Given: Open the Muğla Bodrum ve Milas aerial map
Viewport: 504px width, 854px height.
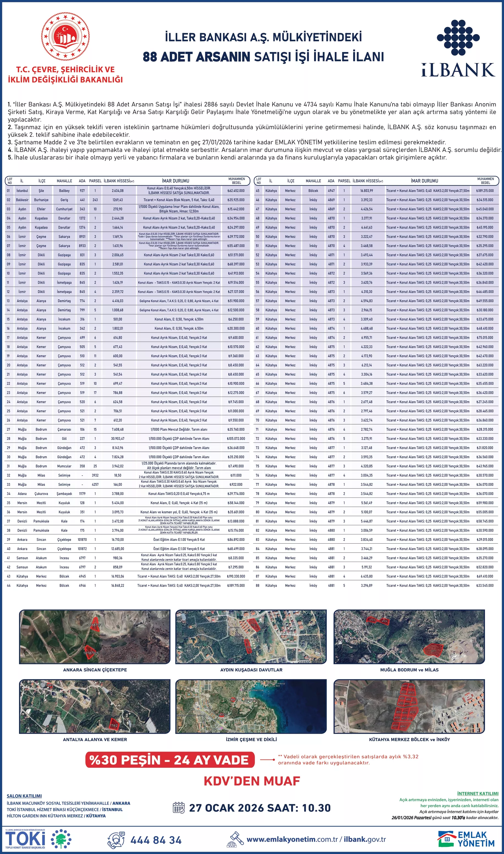Looking at the screenshot, I should click(409, 637).
